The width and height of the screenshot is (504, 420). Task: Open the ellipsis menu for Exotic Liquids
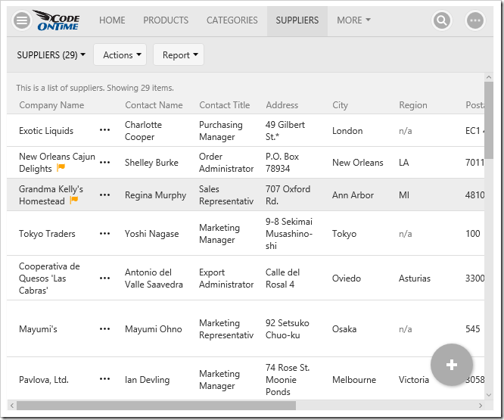(x=104, y=130)
